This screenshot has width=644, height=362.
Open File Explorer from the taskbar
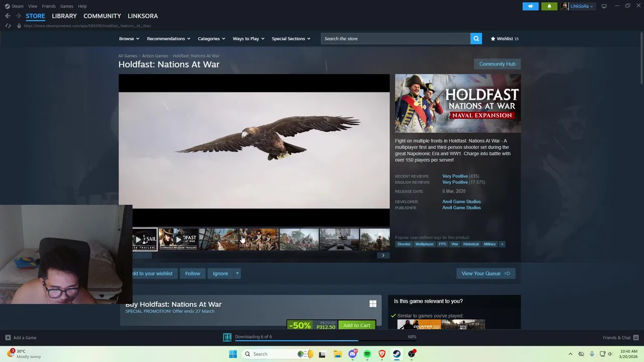338,354
